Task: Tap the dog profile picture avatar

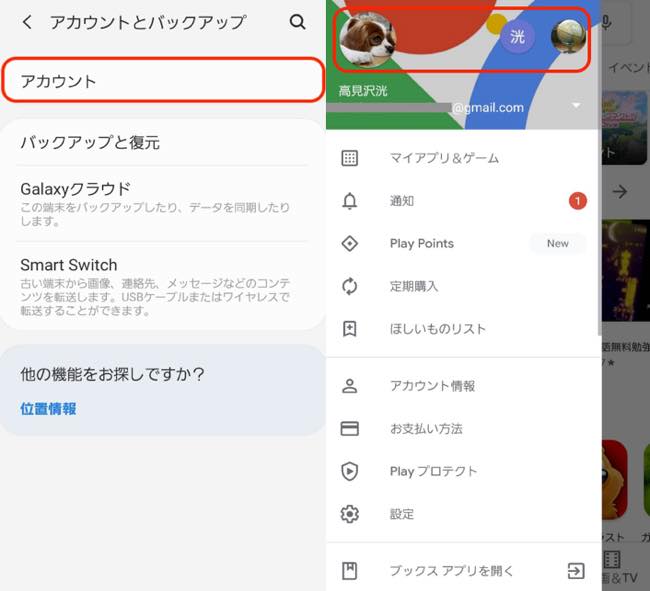Action: 367,38
